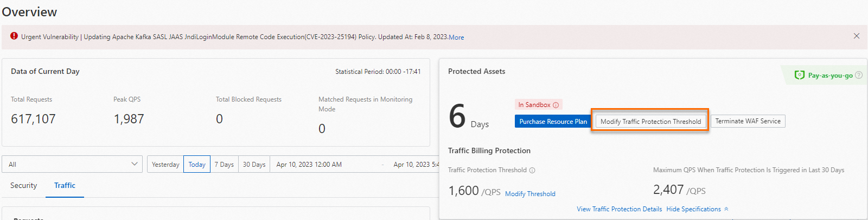This screenshot has height=220, width=868.
Task: Click the red urgent vulnerability alert icon
Action: coord(14,36)
